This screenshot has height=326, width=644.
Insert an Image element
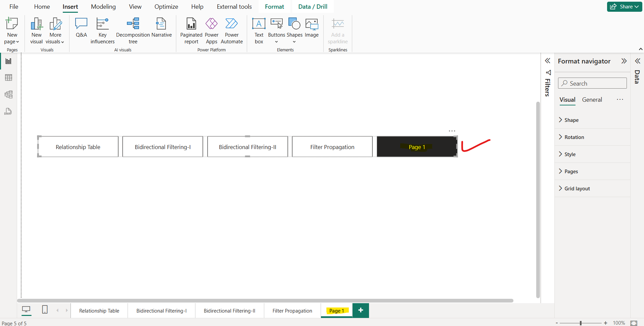pyautogui.click(x=312, y=29)
